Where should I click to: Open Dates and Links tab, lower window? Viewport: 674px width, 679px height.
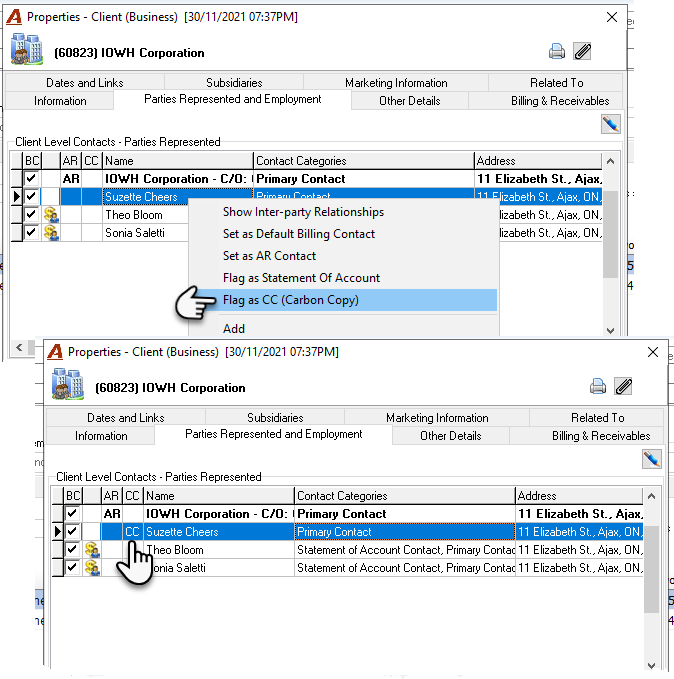point(126,417)
